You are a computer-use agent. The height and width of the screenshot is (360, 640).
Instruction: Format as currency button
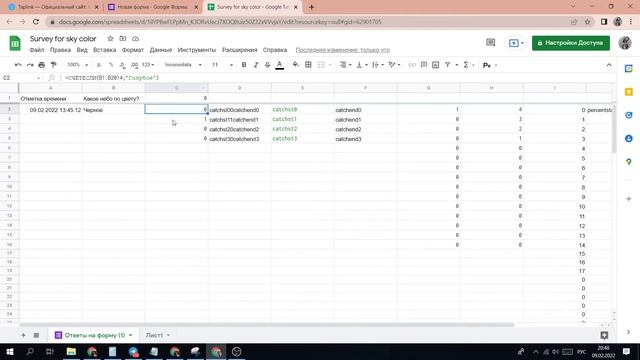[99, 65]
